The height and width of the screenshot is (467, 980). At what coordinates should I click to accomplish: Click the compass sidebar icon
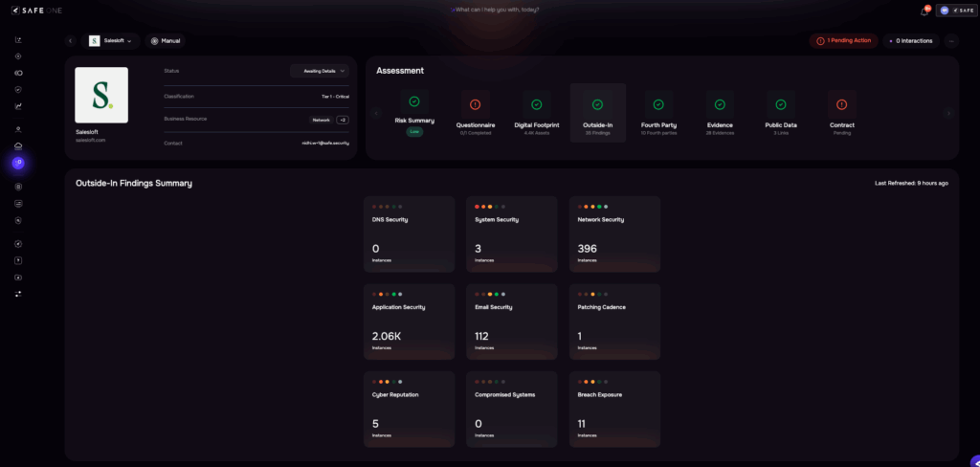click(18, 244)
